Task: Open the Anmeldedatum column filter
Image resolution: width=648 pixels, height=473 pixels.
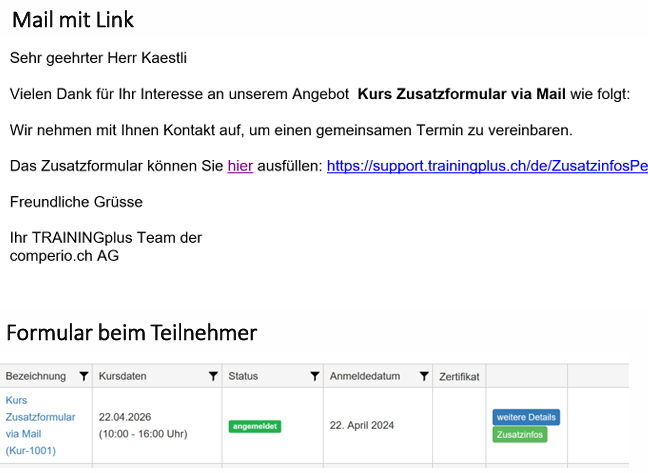Action: tap(424, 376)
